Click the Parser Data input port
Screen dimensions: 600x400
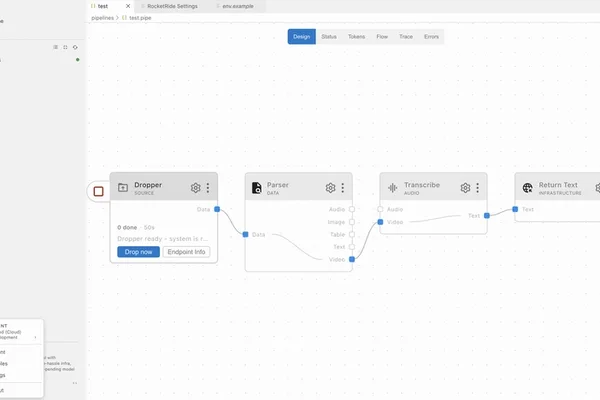(245, 234)
